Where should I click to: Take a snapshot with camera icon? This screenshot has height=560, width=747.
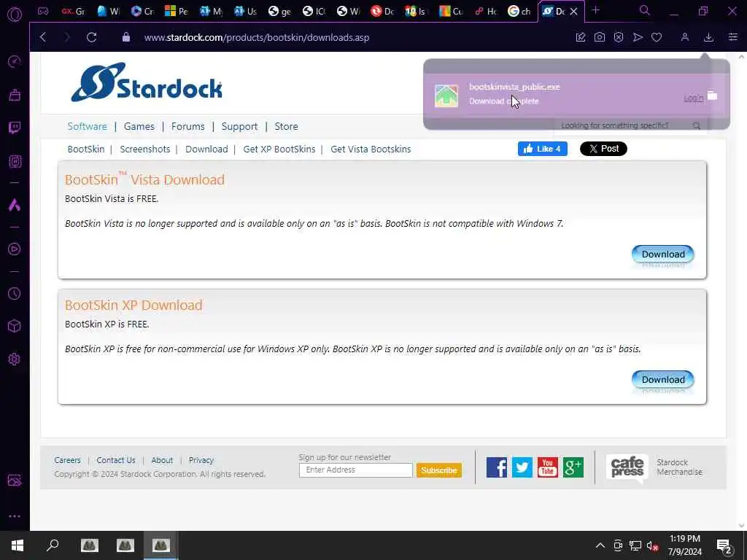(600, 37)
